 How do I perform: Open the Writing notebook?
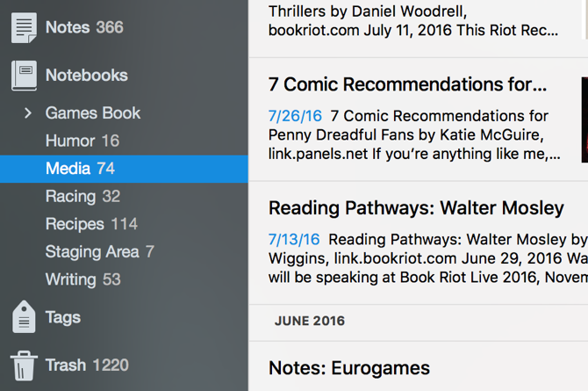(70, 279)
